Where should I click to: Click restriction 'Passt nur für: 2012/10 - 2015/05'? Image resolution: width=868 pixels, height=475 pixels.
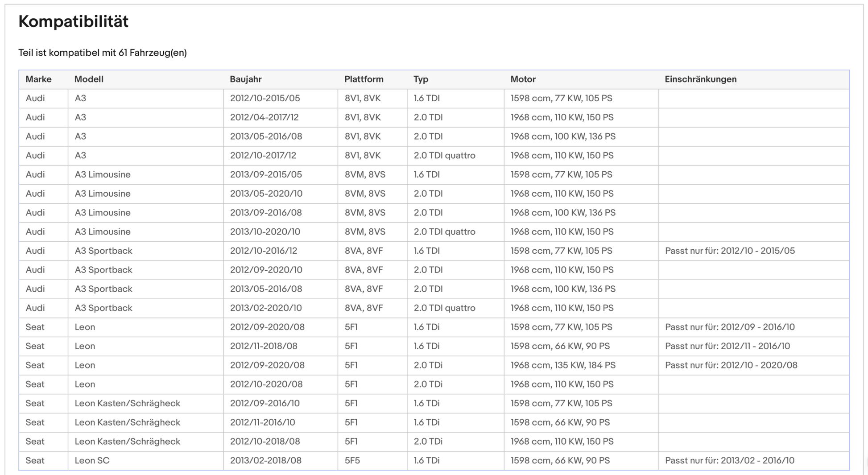[730, 251]
